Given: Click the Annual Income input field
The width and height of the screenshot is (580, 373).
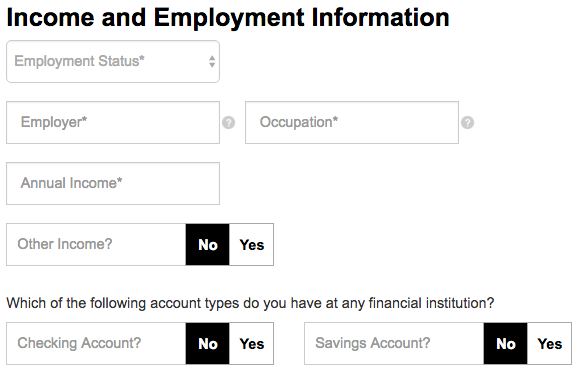Looking at the screenshot, I should [113, 184].
